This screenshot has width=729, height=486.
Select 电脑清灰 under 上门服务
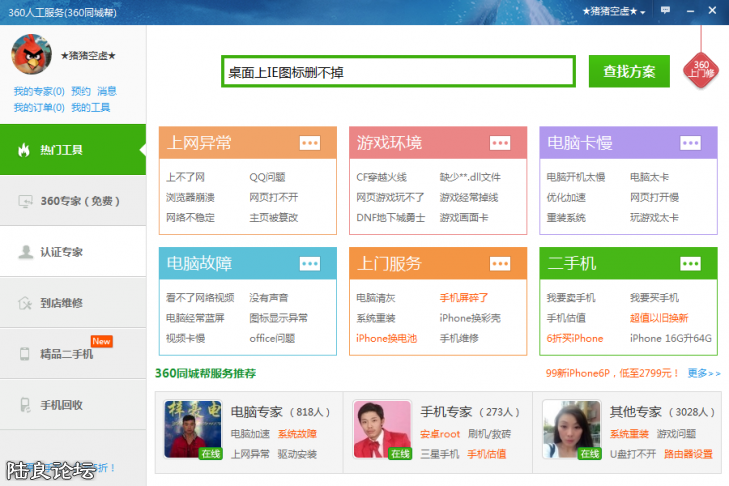coord(376,298)
